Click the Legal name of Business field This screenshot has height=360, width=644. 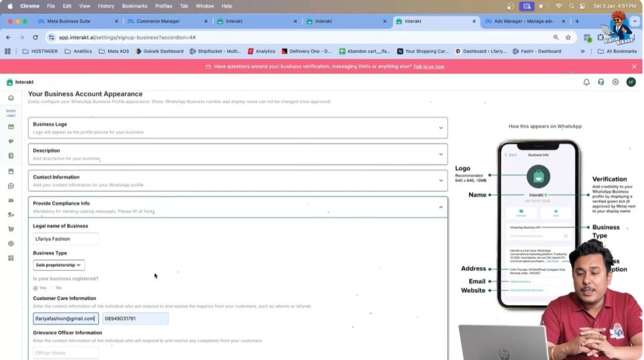tap(65, 239)
